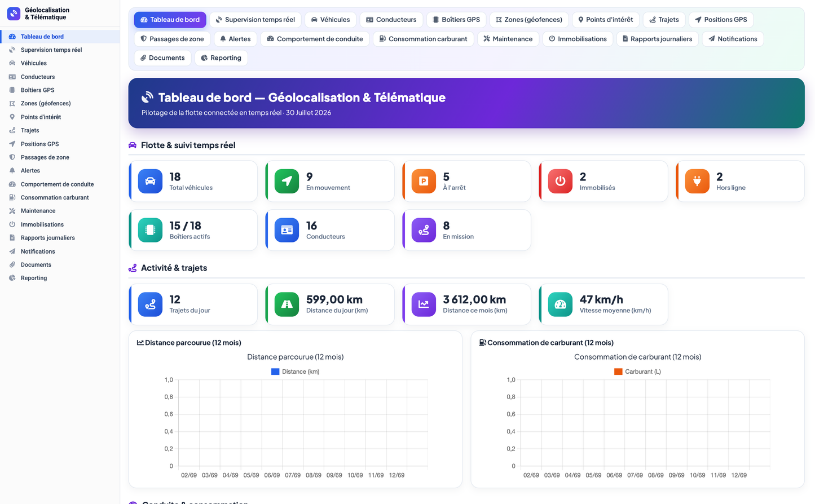
Task: Click the purple route icon for En mission
Action: click(424, 230)
